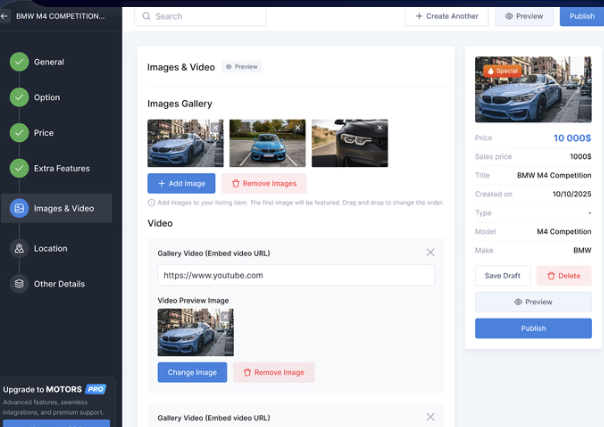Open the Location step
The height and width of the screenshot is (427, 604).
(x=50, y=248)
